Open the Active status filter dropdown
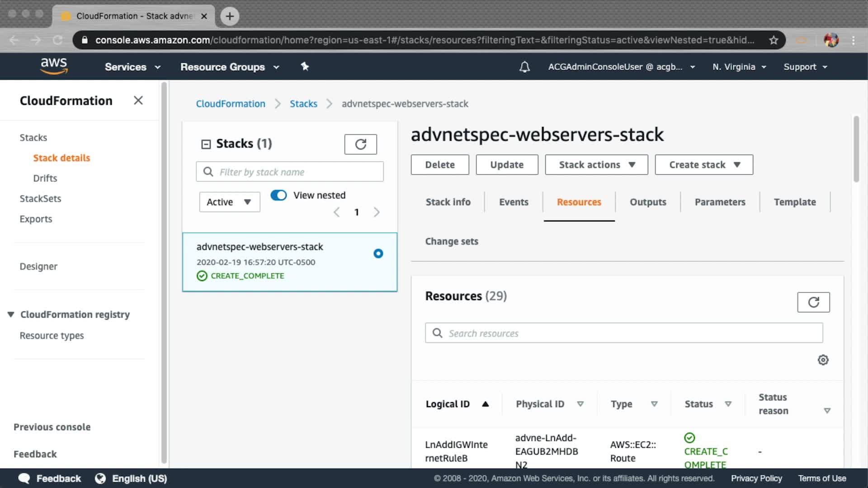868x488 pixels. point(229,202)
